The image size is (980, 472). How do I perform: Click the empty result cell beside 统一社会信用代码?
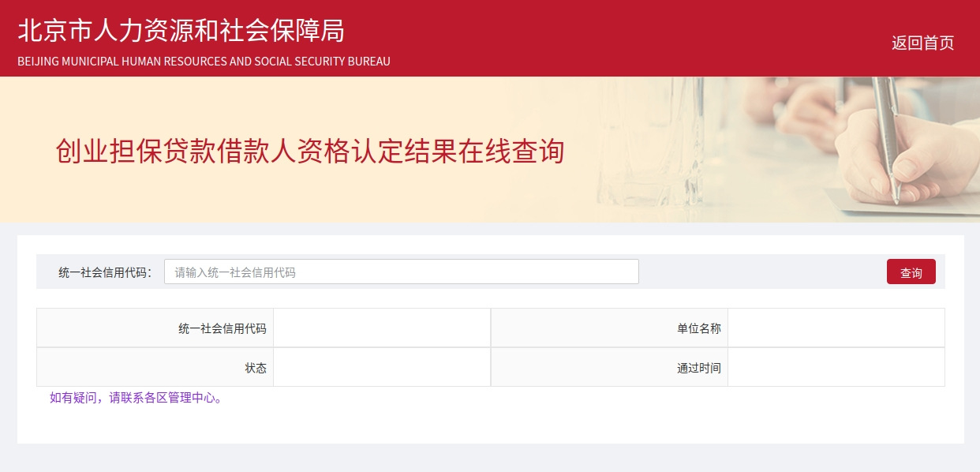coord(382,328)
